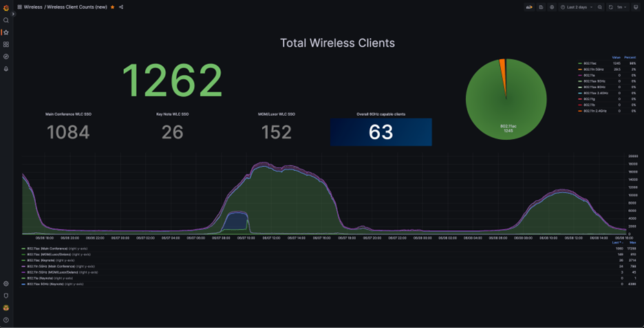Click the Zoom out time range button
The height and width of the screenshot is (328, 644).
tap(600, 7)
